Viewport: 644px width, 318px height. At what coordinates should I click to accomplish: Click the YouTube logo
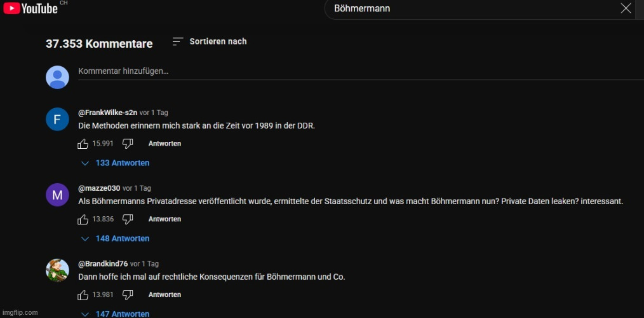coord(30,8)
